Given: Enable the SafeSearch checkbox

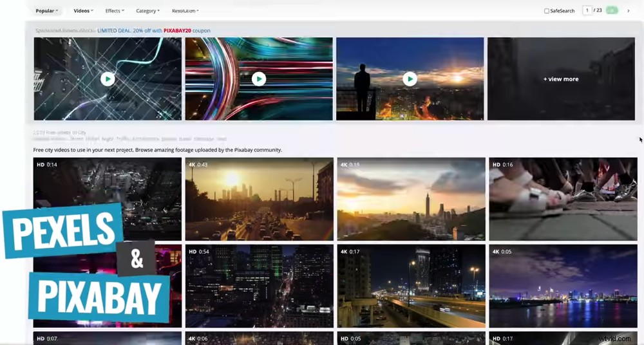Looking at the screenshot, I should tap(547, 11).
